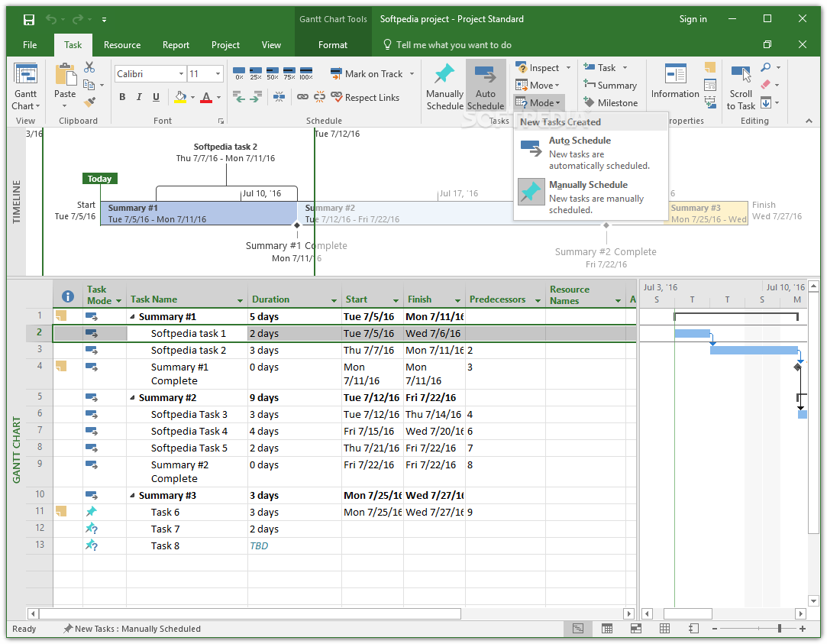Open the font size dropdown
The height and width of the screenshot is (644, 827).
click(218, 74)
